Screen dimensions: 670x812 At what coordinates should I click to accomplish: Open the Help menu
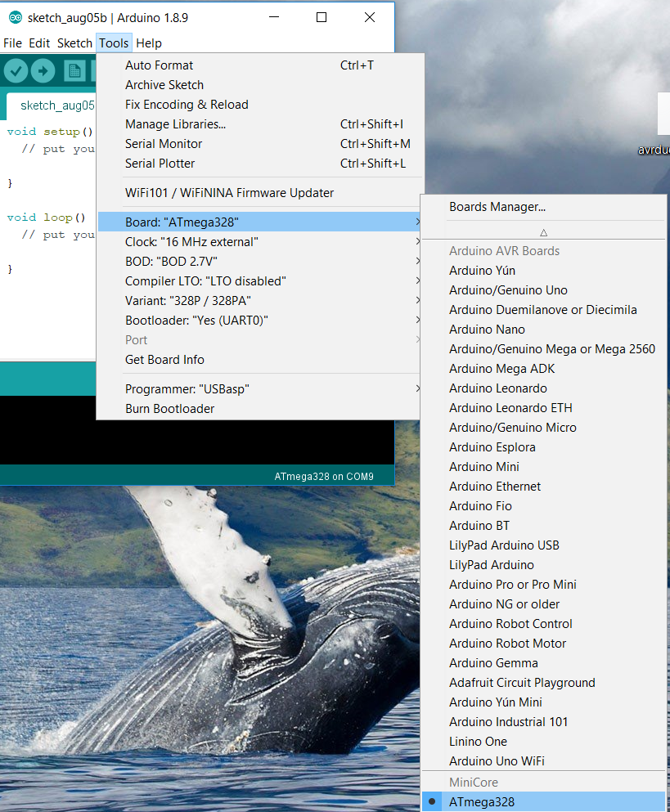tap(149, 43)
